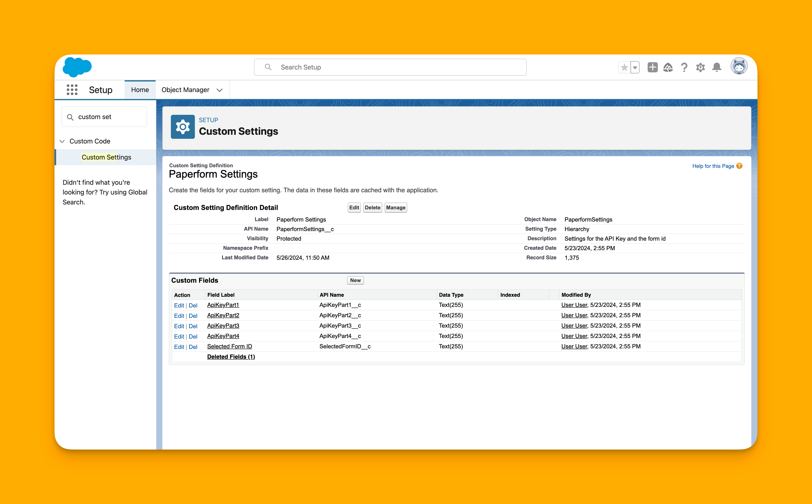Open the question mark help menu
Image resolution: width=812 pixels, height=504 pixels.
point(684,67)
